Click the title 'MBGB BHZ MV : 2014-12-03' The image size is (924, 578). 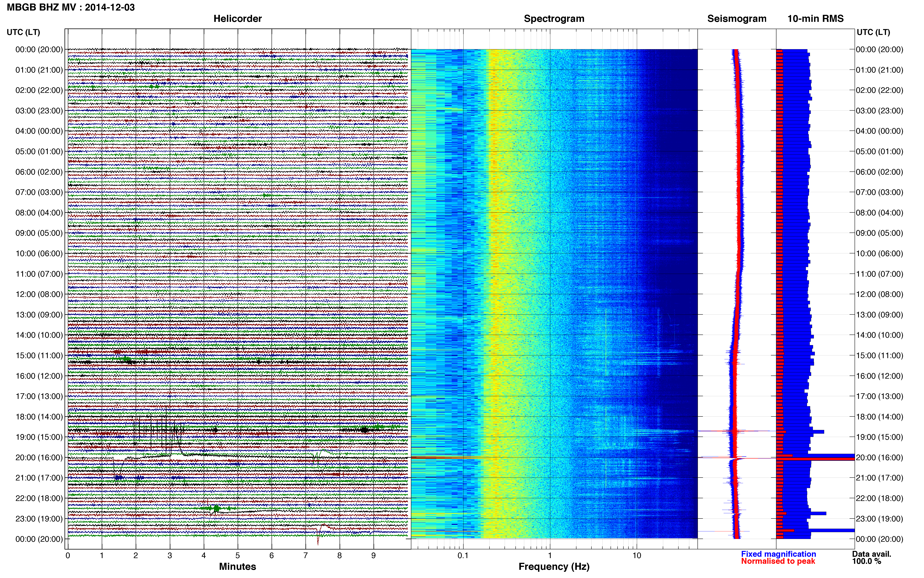click(71, 7)
